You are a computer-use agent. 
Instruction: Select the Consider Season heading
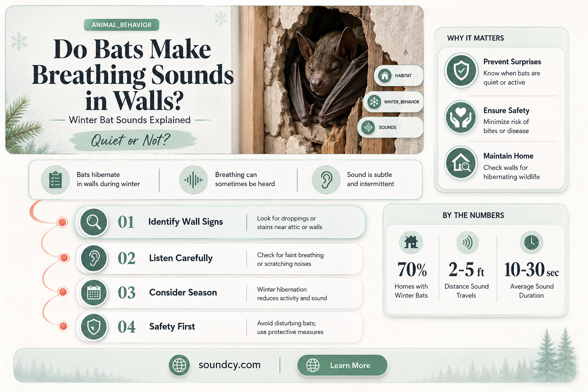coord(183,292)
